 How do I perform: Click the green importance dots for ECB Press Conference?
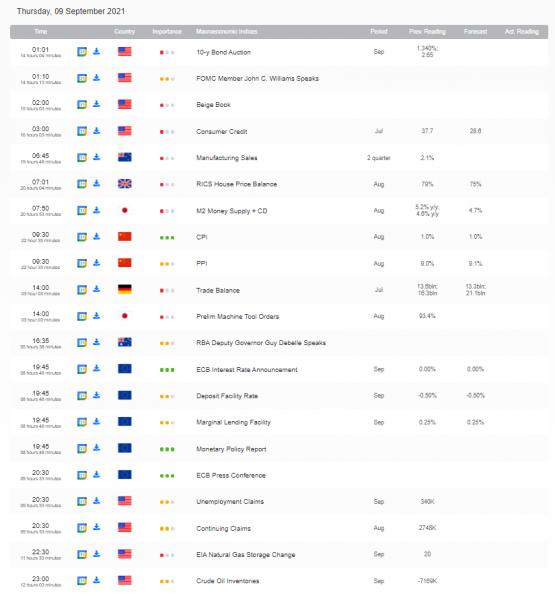167,476
